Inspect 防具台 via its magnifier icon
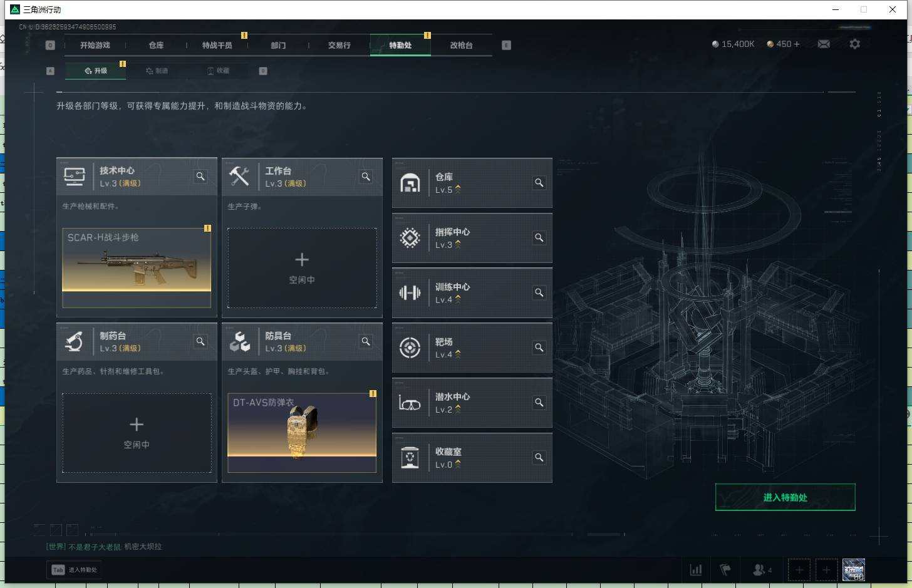The height and width of the screenshot is (588, 912). tap(366, 341)
